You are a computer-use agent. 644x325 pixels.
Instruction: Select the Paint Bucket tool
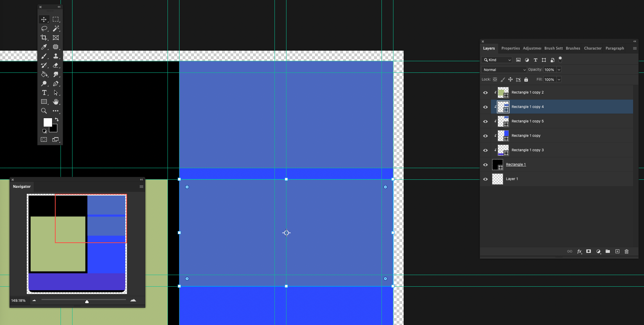click(x=44, y=74)
